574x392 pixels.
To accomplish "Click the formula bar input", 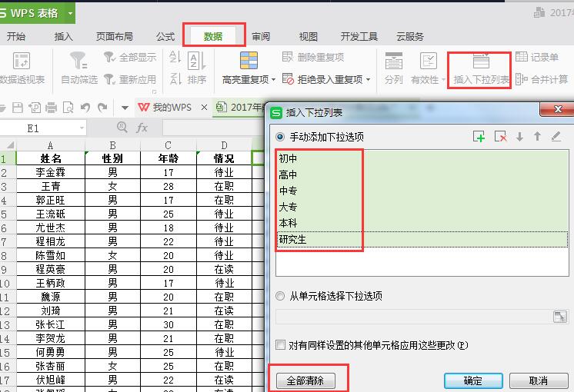I will click(213, 128).
